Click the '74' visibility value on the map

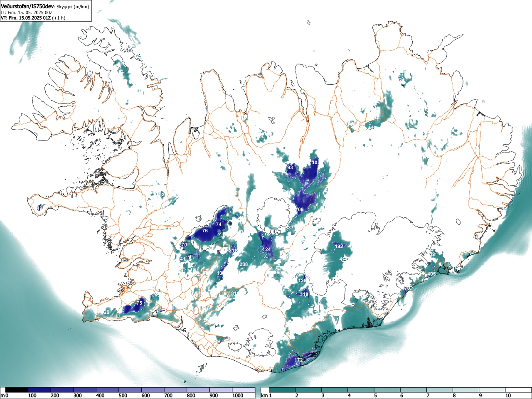219,224
